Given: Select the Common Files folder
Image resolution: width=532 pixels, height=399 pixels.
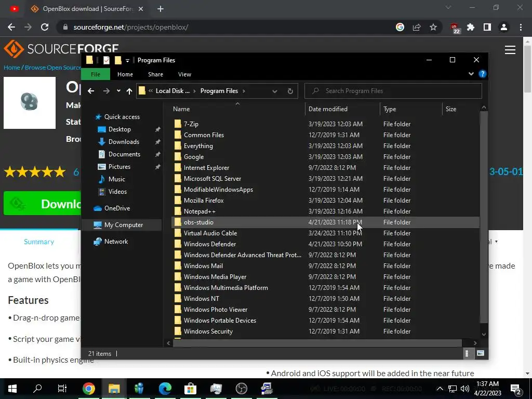Looking at the screenshot, I should 326,135.
